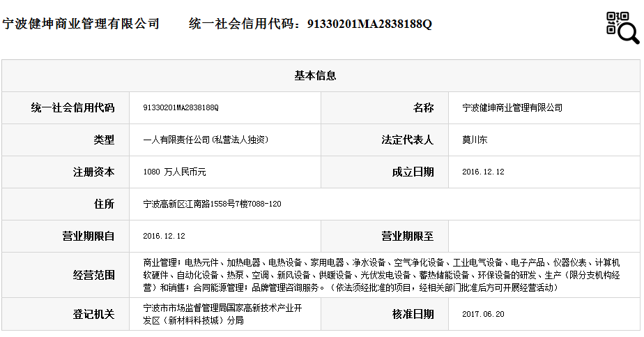
Task: Select name value 宁波健坤商业管理有限公司 in table
Action: (x=512, y=107)
